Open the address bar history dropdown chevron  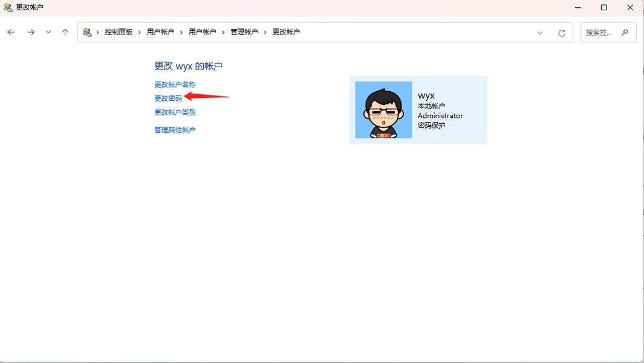coord(540,33)
